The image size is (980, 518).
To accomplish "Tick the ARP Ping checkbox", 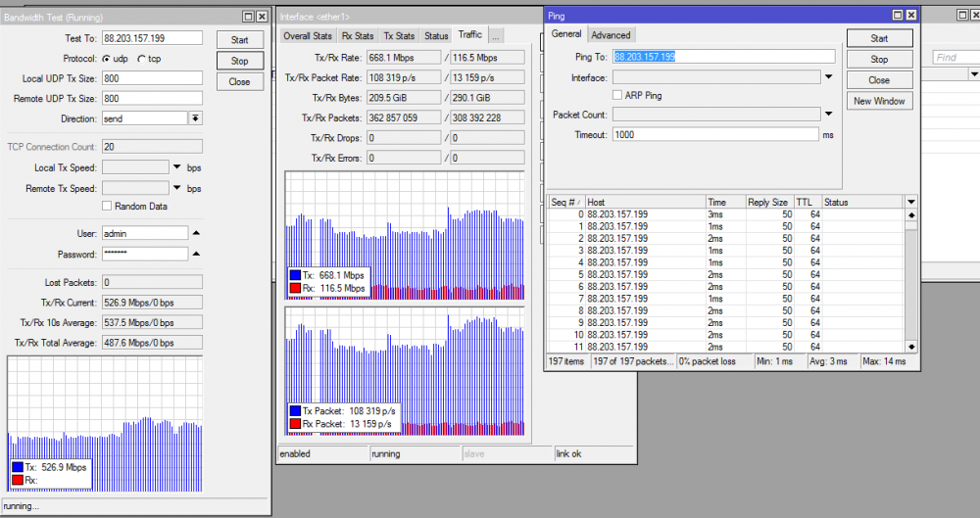I will 617,95.
